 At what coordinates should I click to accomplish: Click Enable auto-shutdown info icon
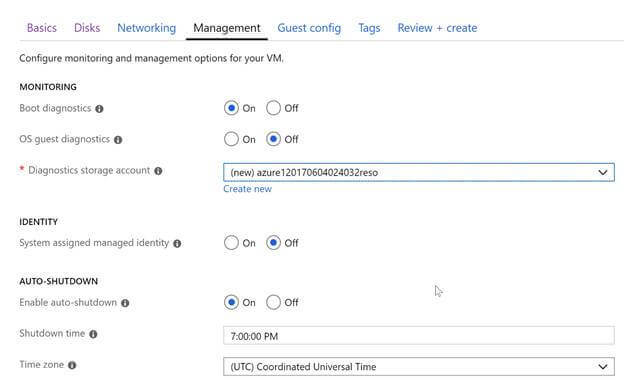[x=125, y=303]
